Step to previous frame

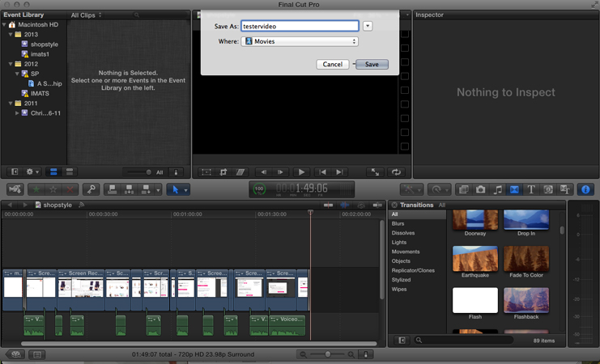click(x=263, y=172)
